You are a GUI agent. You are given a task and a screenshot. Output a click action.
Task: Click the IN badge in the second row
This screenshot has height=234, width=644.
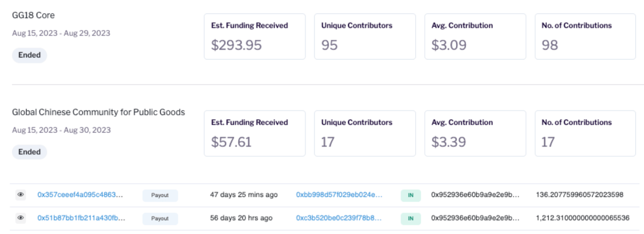point(411,218)
